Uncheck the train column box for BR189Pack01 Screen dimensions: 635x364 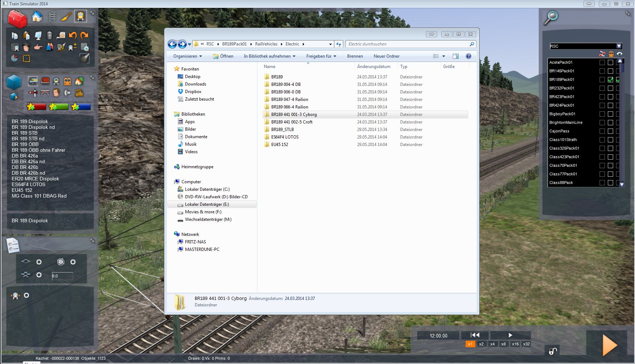[610, 79]
